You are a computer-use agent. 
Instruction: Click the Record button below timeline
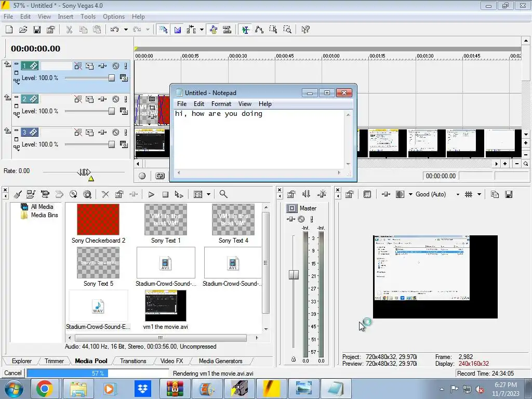coord(142,176)
